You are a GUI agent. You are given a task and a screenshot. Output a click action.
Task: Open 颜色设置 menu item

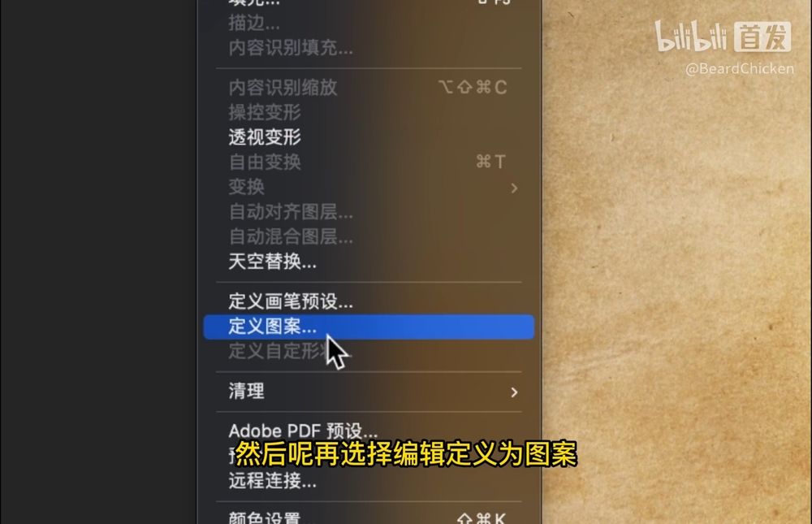(x=369, y=518)
